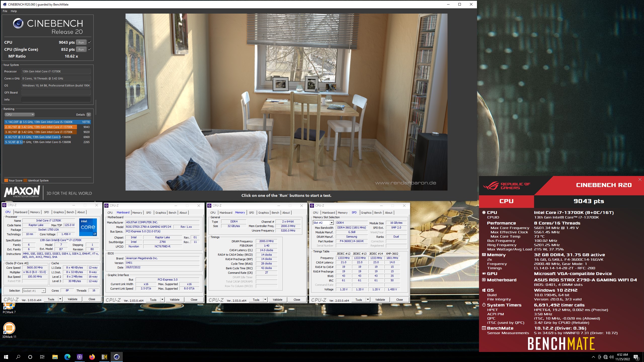Switch to Graphics tab in first CPU-Z window
The width and height of the screenshot is (644, 362).
[x=59, y=212]
